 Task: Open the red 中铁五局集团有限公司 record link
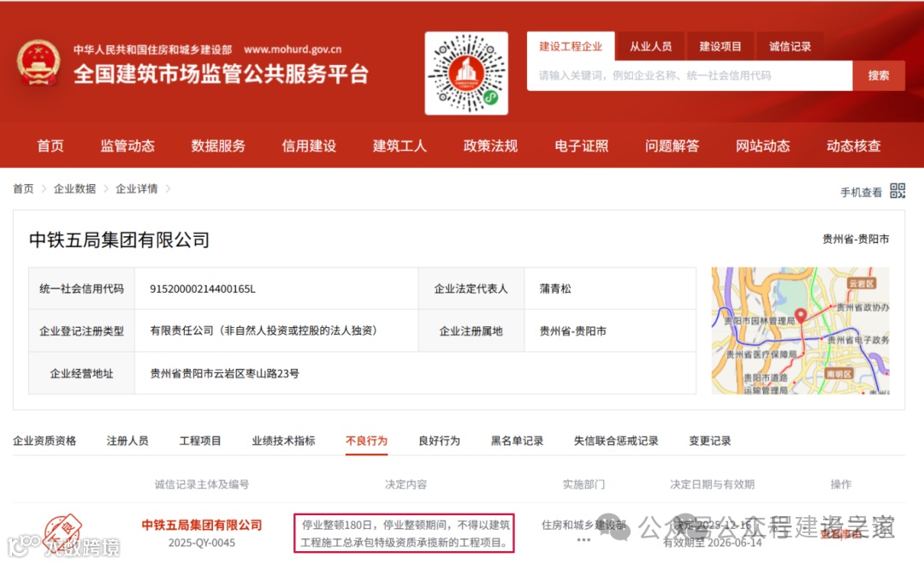pyautogui.click(x=202, y=525)
